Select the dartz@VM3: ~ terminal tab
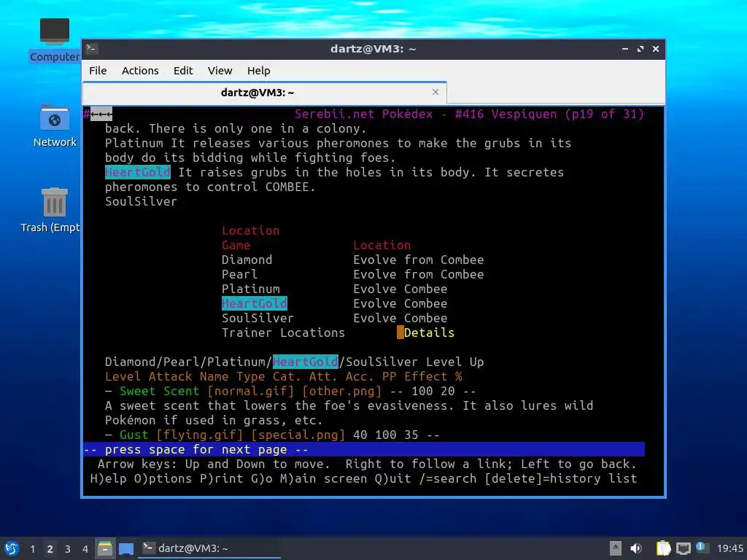747x560 pixels. [x=264, y=93]
